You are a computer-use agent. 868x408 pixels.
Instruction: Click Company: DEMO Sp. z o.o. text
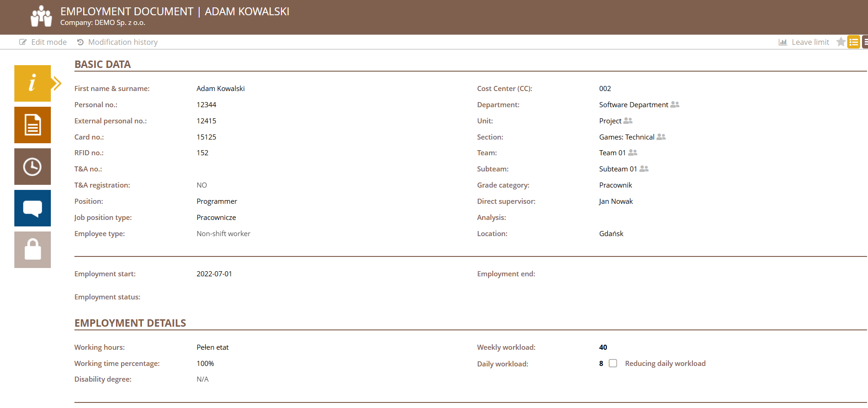(103, 22)
